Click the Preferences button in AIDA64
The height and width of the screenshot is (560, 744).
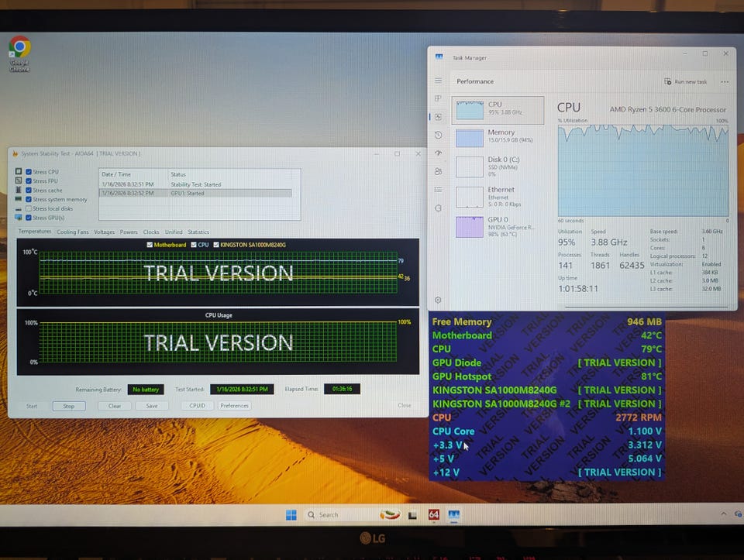click(234, 405)
